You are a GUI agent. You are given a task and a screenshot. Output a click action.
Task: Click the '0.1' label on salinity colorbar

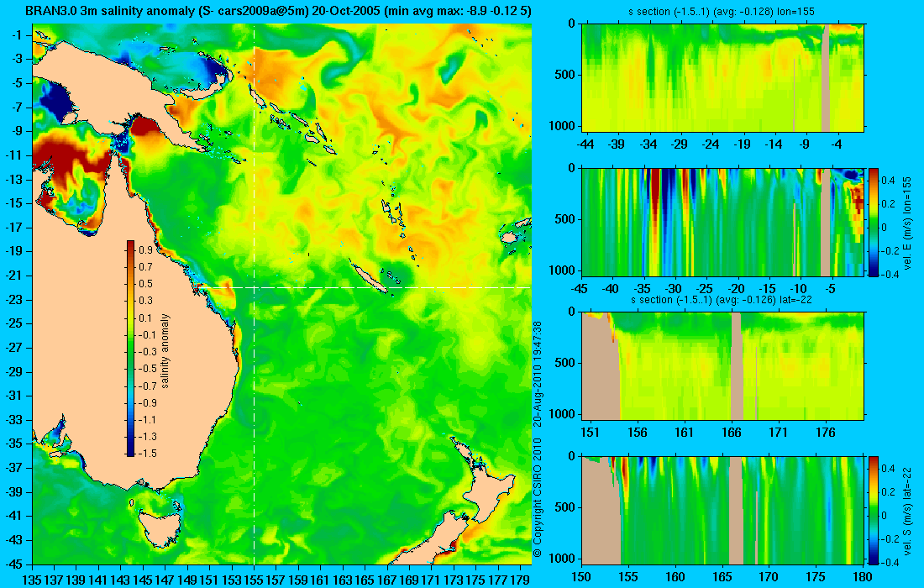(145, 318)
